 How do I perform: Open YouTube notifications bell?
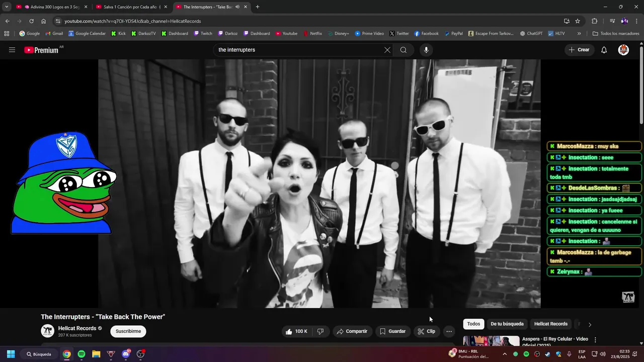click(x=604, y=50)
